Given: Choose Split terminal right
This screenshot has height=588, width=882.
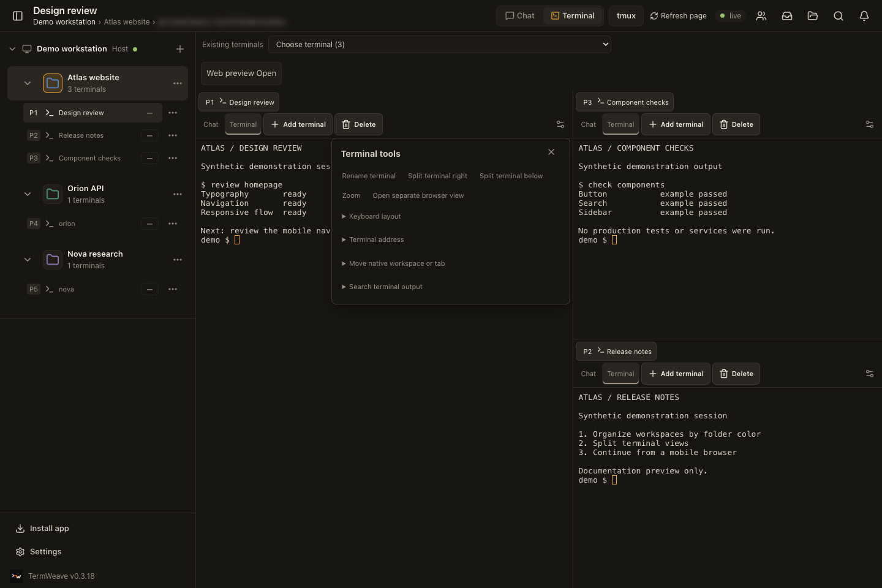Looking at the screenshot, I should click(437, 176).
